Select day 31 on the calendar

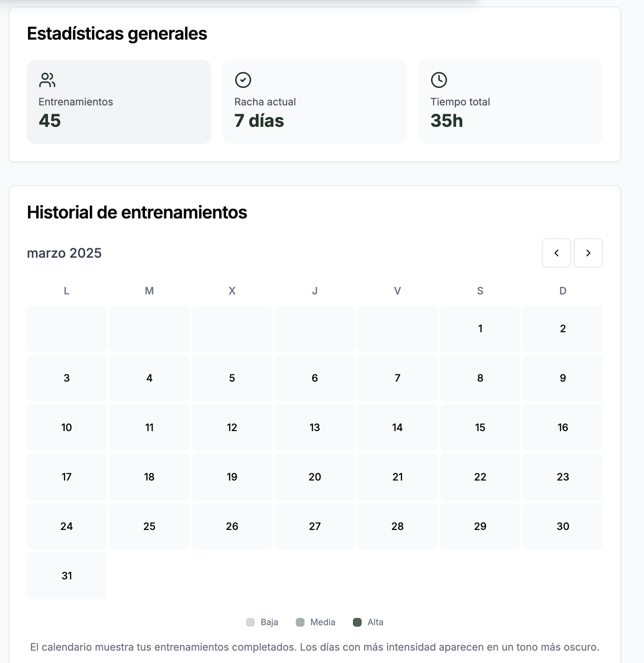pos(66,576)
